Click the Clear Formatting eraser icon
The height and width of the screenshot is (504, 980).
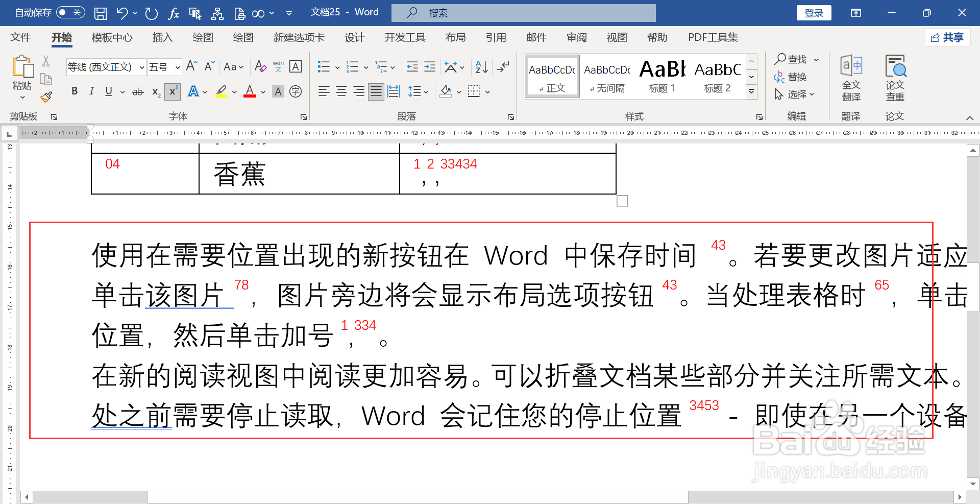[260, 66]
